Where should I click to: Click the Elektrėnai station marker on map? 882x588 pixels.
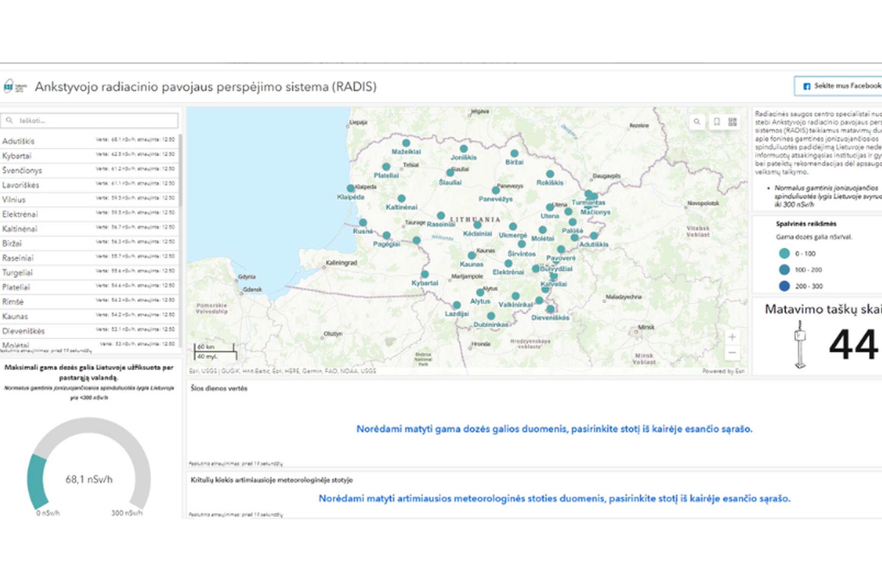point(508,263)
